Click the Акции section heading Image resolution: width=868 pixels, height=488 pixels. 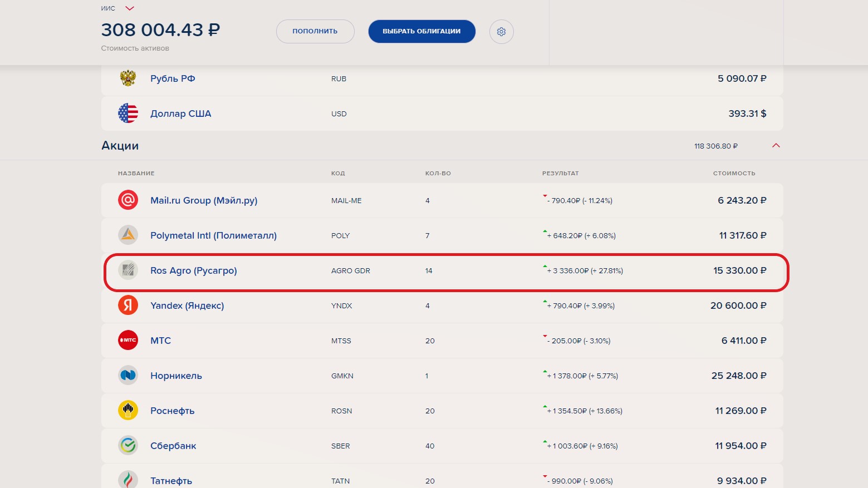click(120, 146)
